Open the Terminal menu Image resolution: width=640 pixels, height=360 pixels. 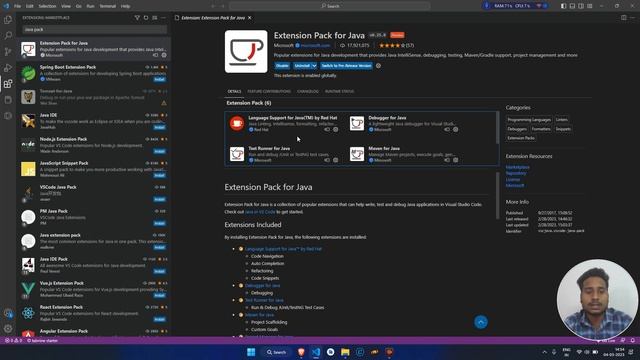[108, 6]
